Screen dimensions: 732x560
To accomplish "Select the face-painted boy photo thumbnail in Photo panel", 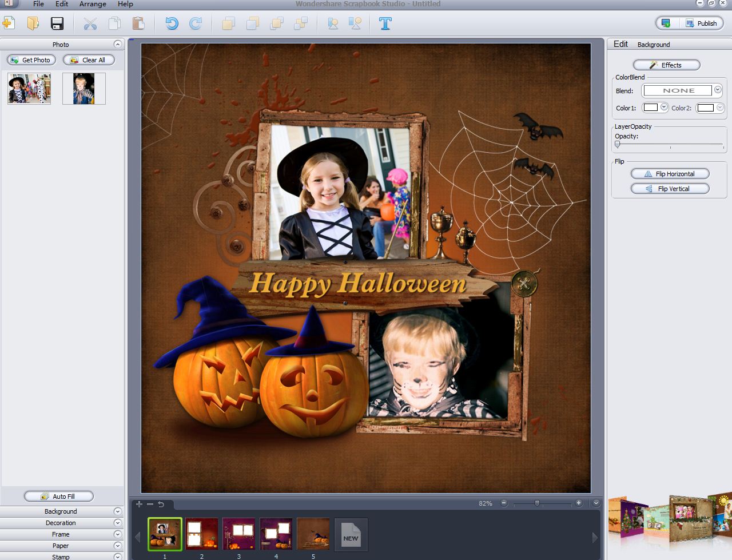I will click(x=84, y=89).
